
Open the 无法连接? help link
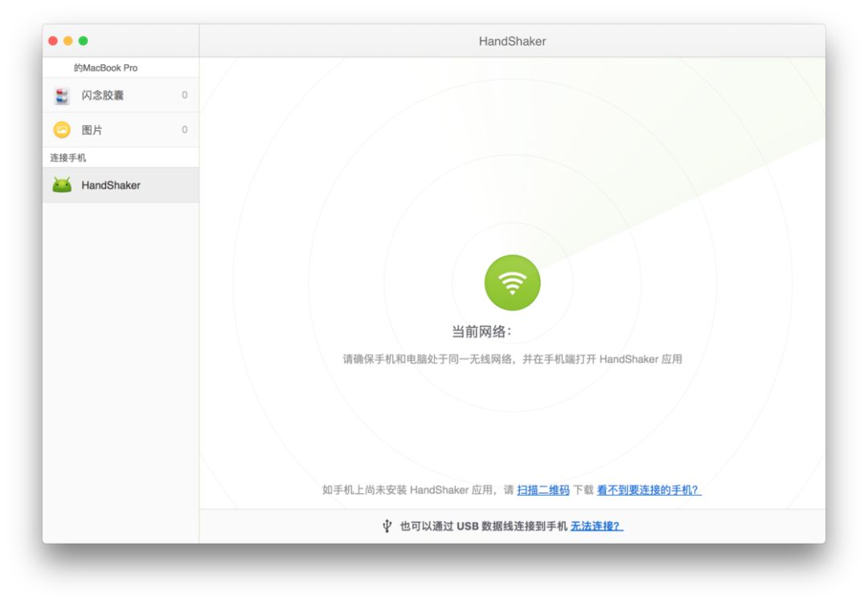[596, 526]
